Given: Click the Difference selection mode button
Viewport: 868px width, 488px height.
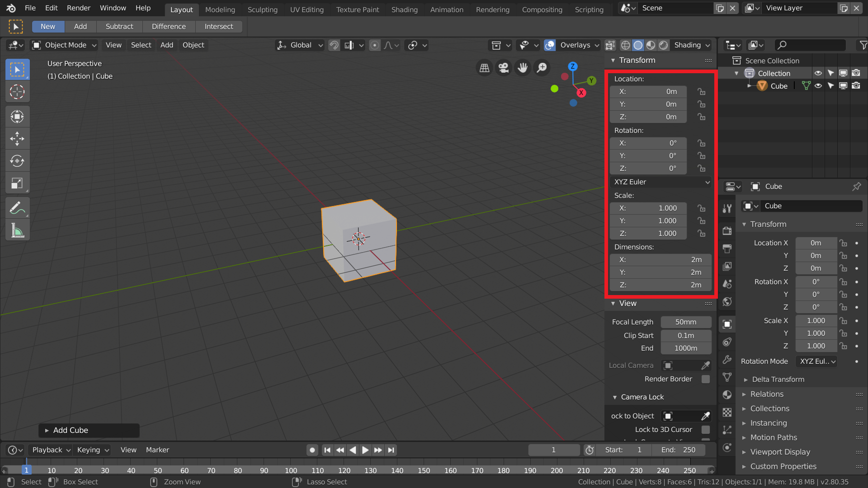Looking at the screenshot, I should click(169, 27).
